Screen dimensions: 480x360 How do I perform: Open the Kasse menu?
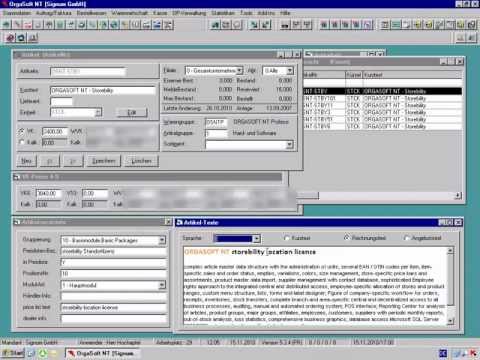pyautogui.click(x=160, y=13)
